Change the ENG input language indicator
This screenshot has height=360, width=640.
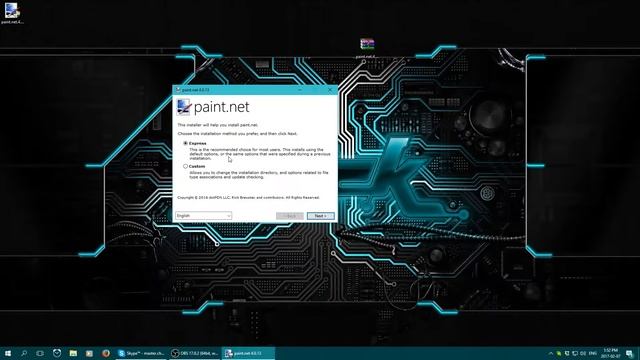(593, 353)
